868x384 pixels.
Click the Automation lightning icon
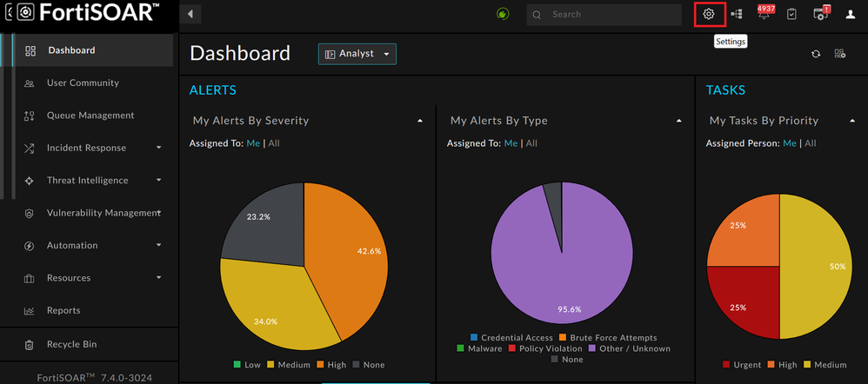[30, 246]
